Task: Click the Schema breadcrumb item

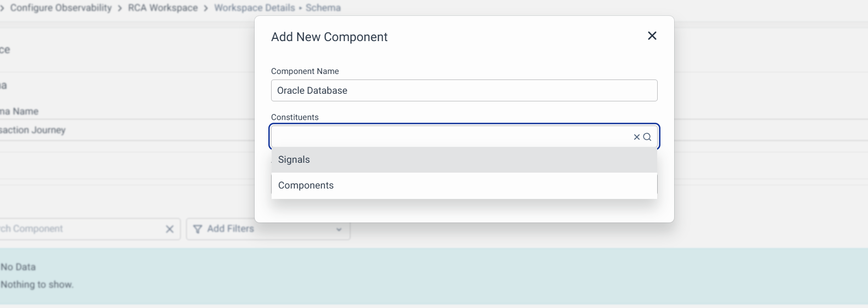Action: pos(323,8)
